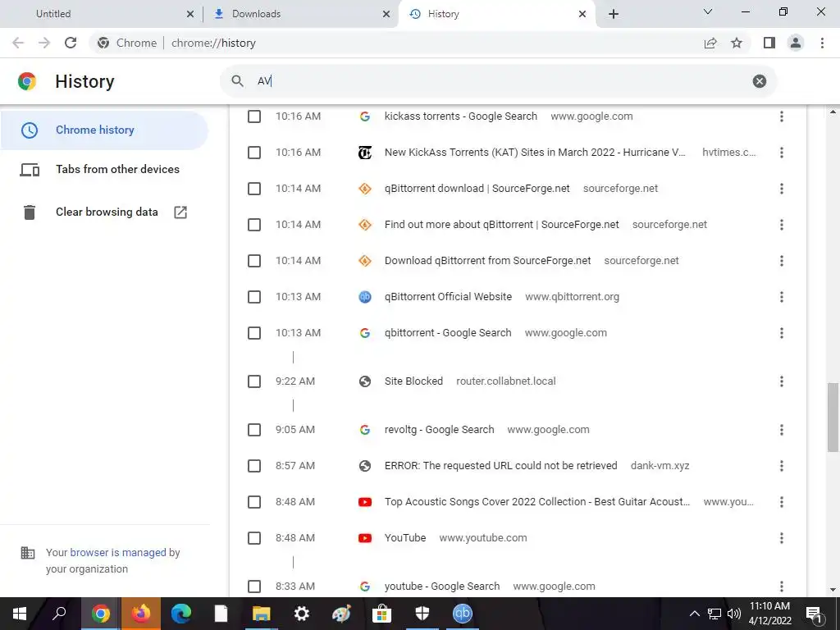
Task: Open the tab search chevron
Action: pos(708,11)
